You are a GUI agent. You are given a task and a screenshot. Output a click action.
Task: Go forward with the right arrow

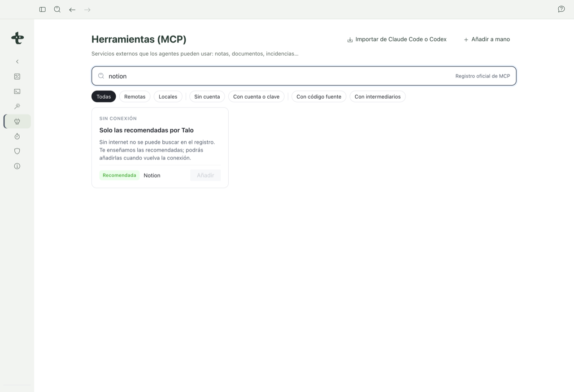click(x=87, y=9)
